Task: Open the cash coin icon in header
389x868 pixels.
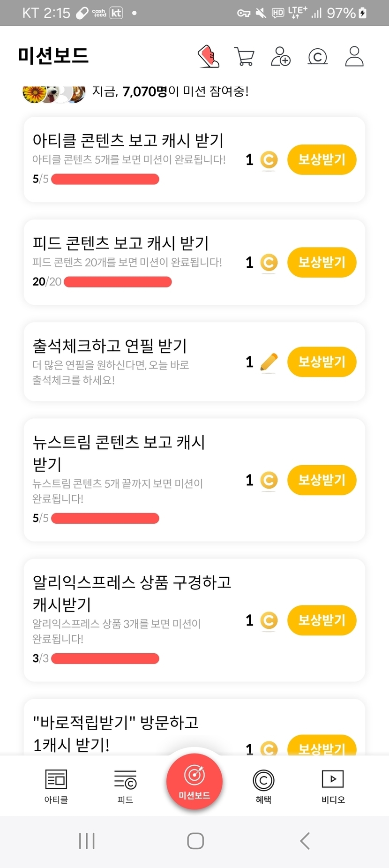Action: pos(317,57)
